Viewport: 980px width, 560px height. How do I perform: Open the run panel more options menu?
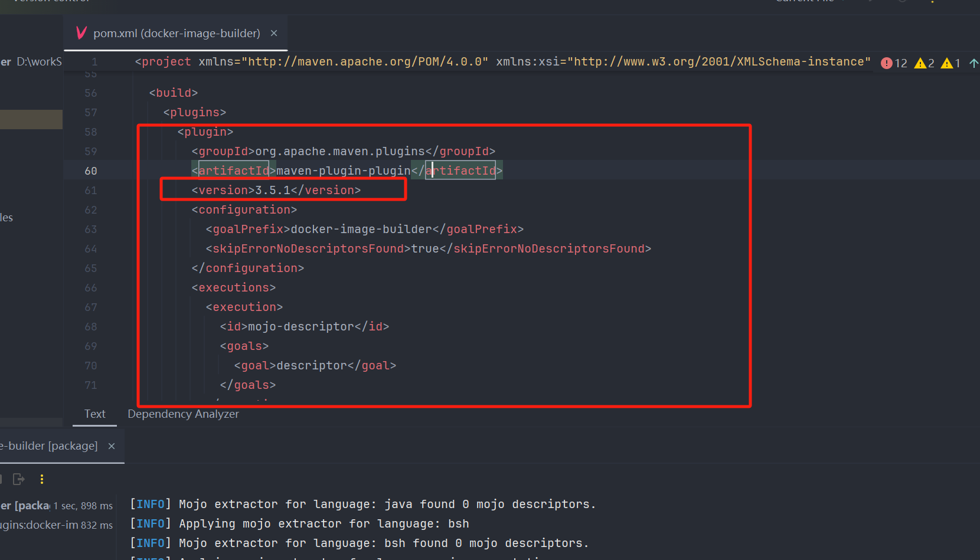42,479
